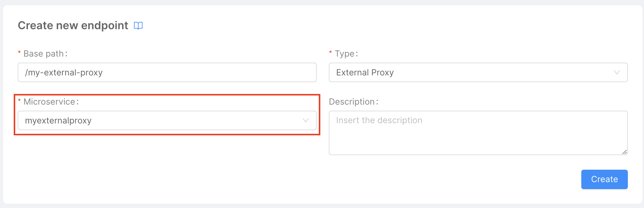This screenshot has width=644, height=208.
Task: Open the Microservice selector showing myexternalproxy
Action: pos(167,120)
